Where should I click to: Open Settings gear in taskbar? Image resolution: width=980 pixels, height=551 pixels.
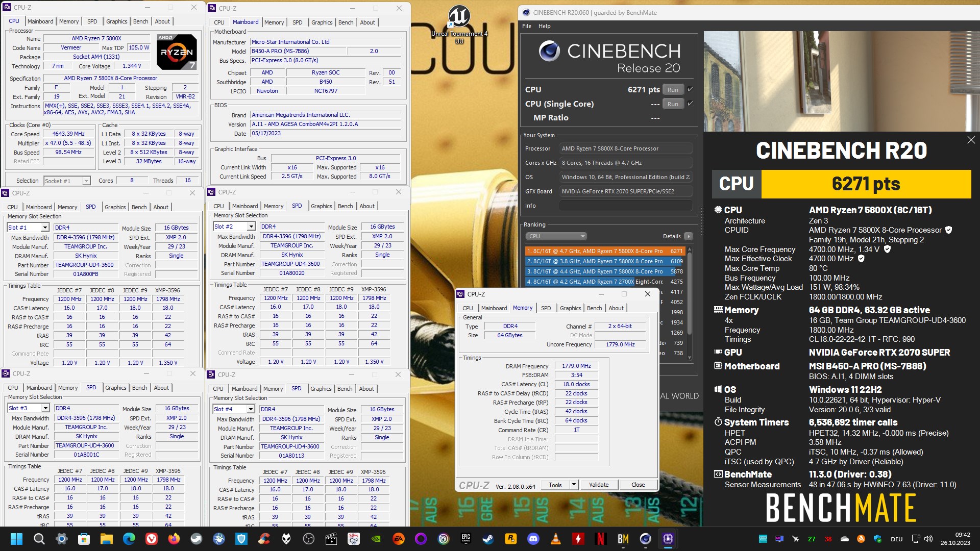[61, 539]
